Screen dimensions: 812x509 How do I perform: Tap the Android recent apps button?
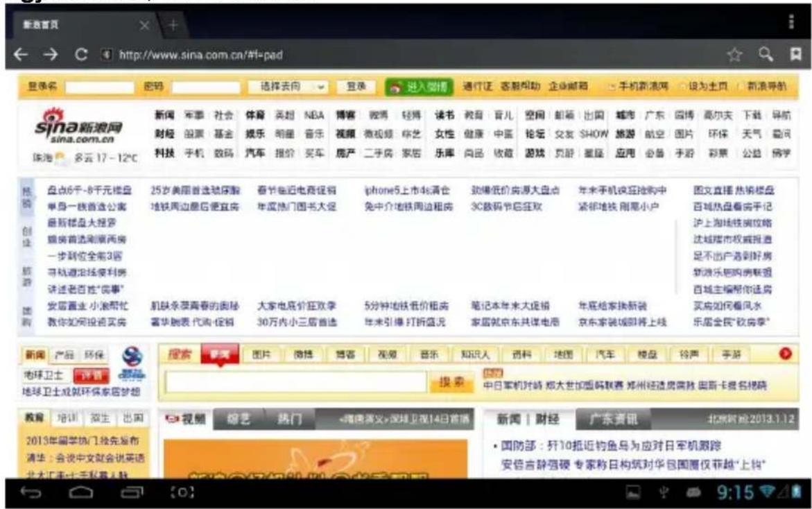click(x=132, y=492)
